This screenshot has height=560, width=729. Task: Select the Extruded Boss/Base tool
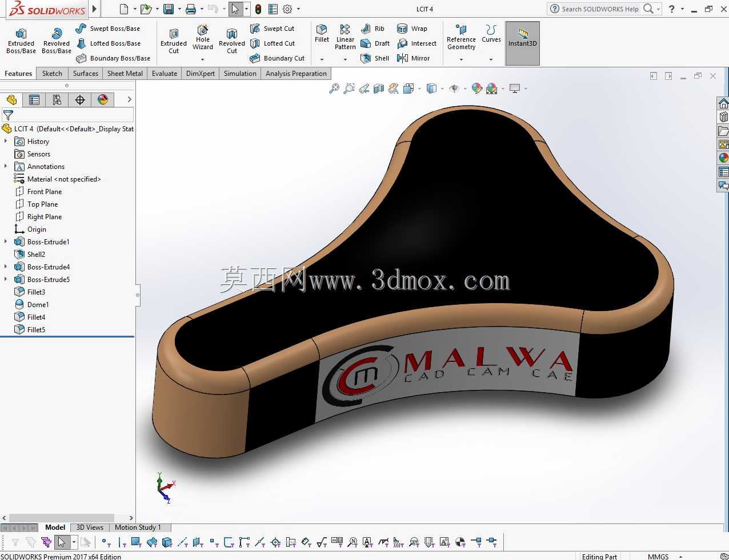pos(21,41)
